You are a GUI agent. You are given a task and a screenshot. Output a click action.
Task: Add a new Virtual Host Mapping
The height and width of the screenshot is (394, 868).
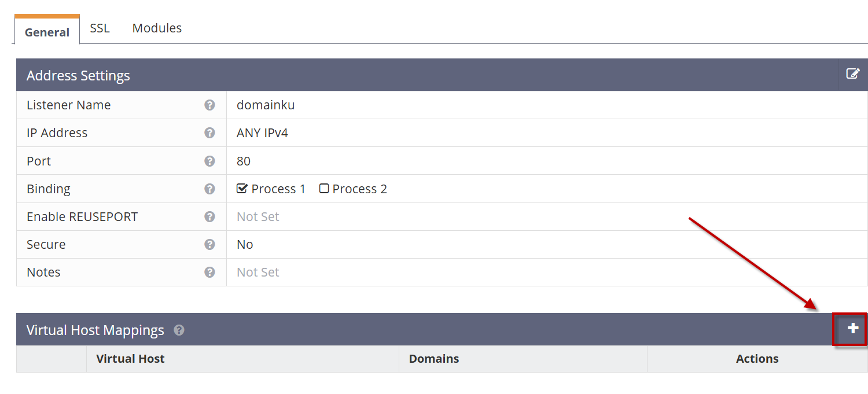852,329
